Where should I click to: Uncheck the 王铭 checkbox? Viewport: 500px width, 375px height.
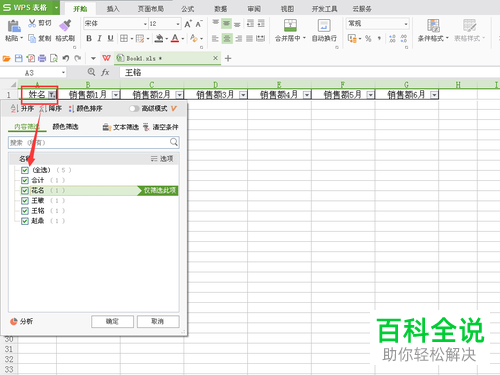coord(25,211)
